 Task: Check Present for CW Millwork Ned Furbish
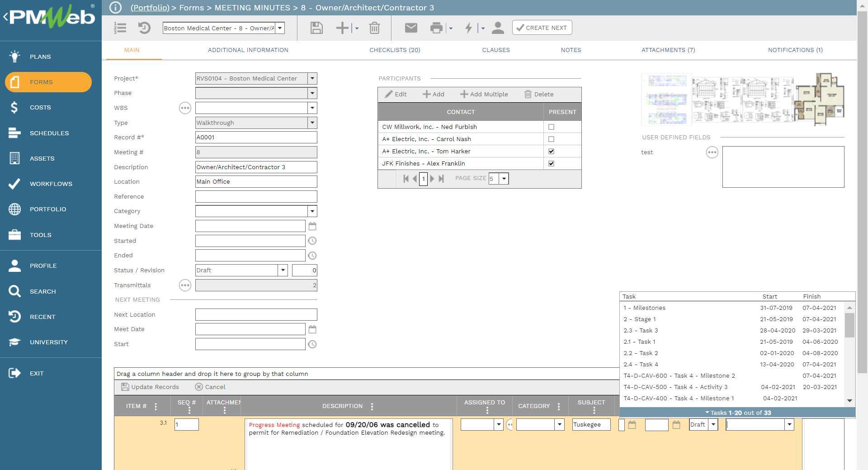click(x=551, y=127)
